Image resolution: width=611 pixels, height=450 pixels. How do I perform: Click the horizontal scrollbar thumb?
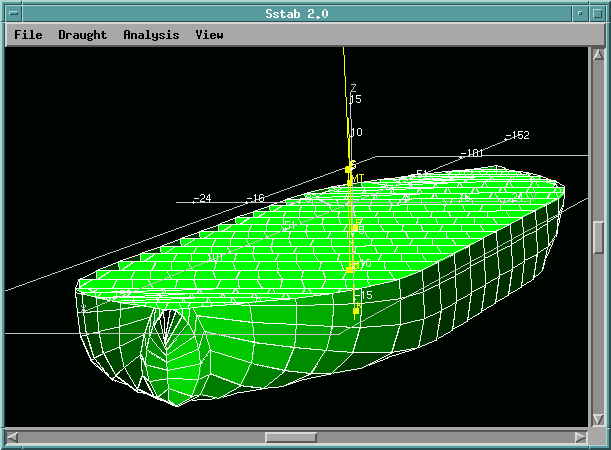coord(290,437)
